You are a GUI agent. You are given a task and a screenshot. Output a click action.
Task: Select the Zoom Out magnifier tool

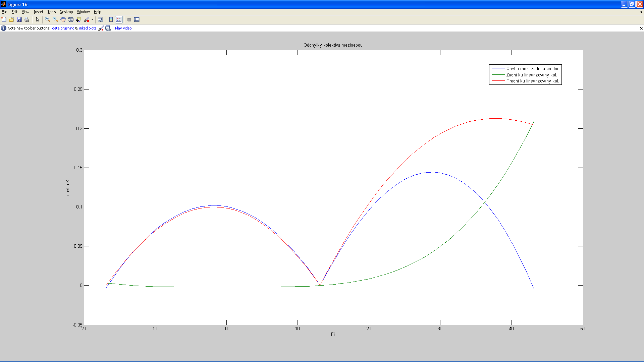click(x=55, y=19)
